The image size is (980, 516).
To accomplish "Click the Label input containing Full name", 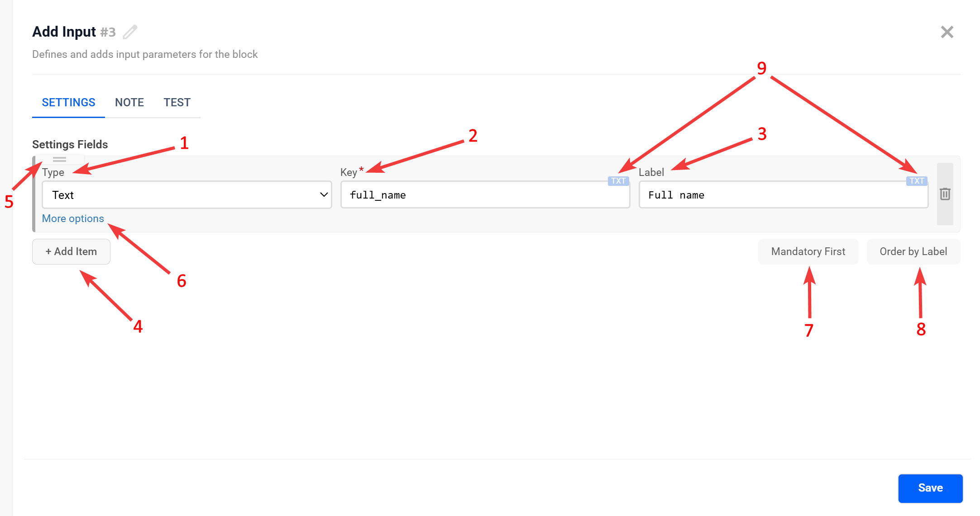I will [783, 195].
